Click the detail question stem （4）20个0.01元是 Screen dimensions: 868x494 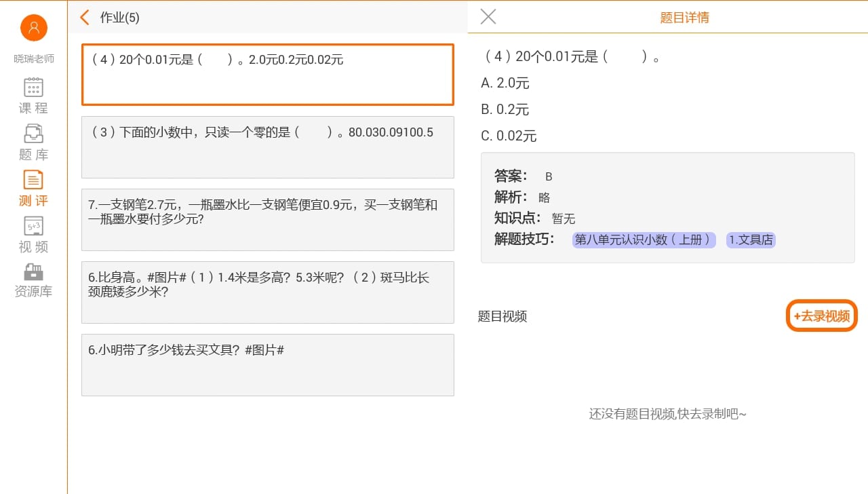(573, 57)
